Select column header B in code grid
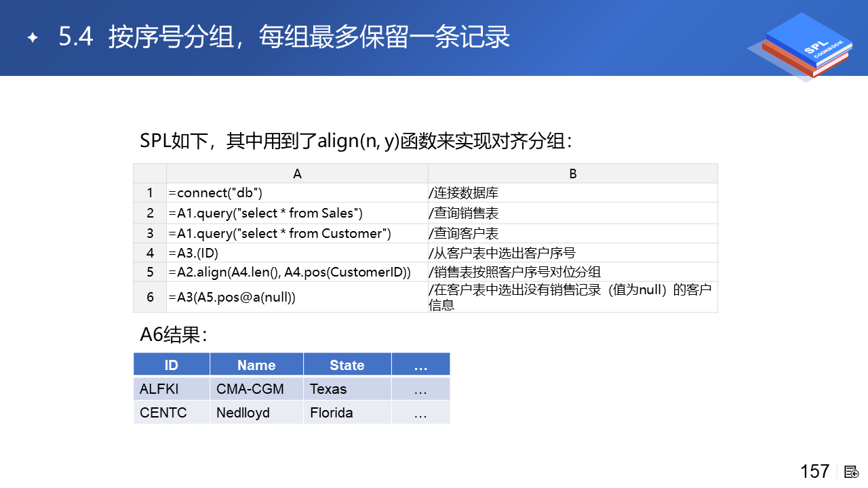The height and width of the screenshot is (488, 868). tap(573, 174)
